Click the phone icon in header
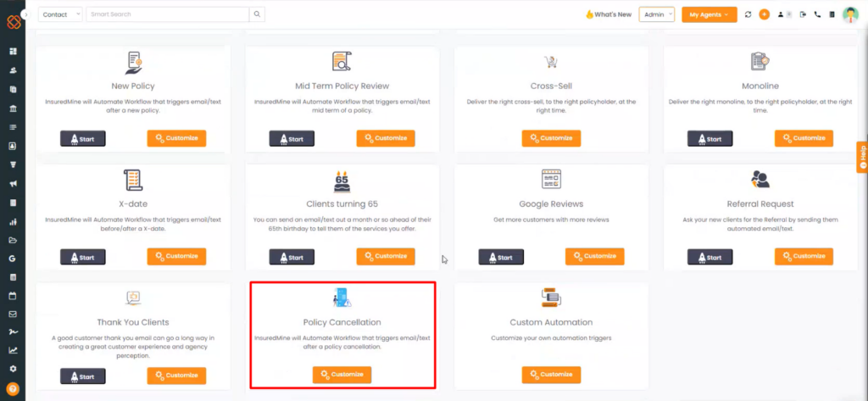This screenshot has height=401, width=868. point(818,15)
